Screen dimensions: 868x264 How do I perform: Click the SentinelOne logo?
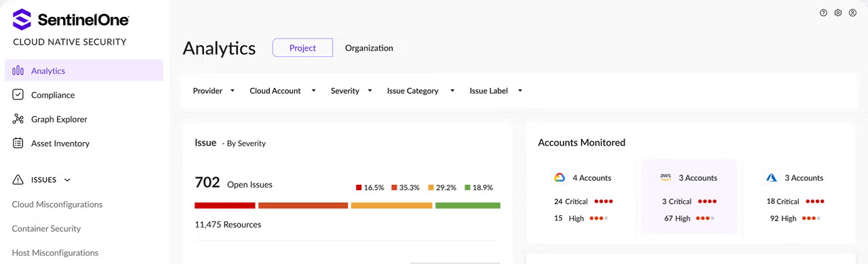pyautogui.click(x=71, y=20)
